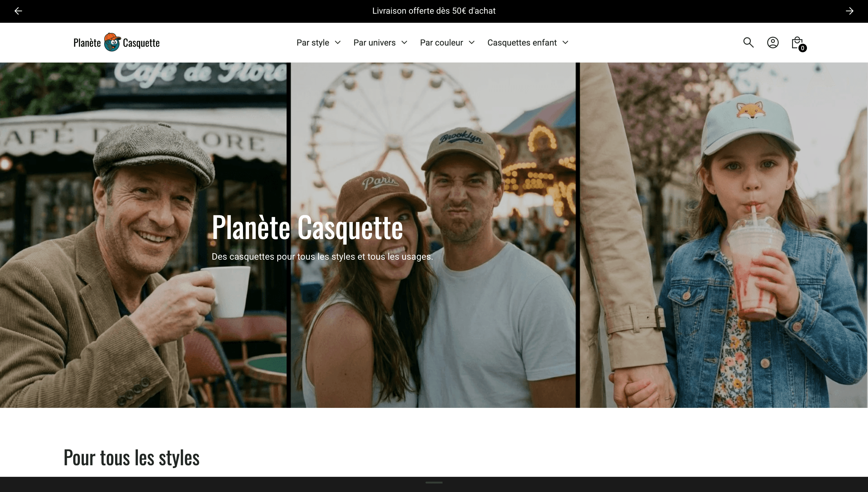Select Par style in navigation
868x492 pixels.
pyautogui.click(x=313, y=43)
